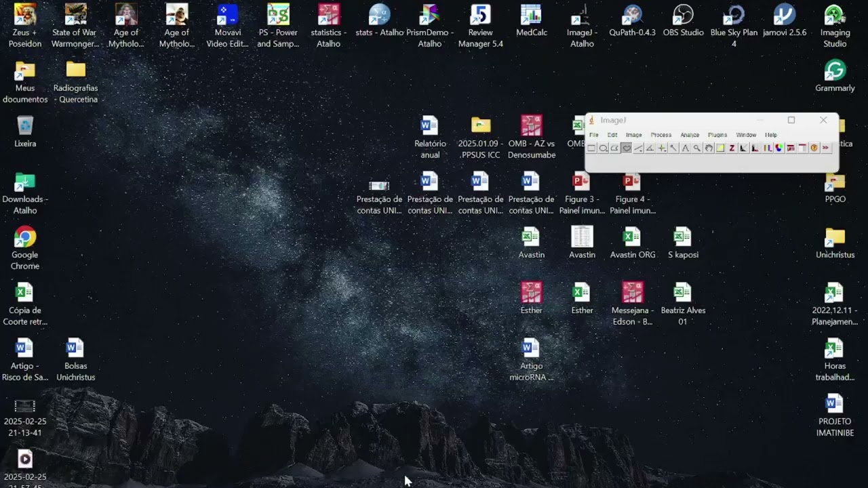Select the Relatório anual Word document
868x488 pixels.
click(x=430, y=137)
